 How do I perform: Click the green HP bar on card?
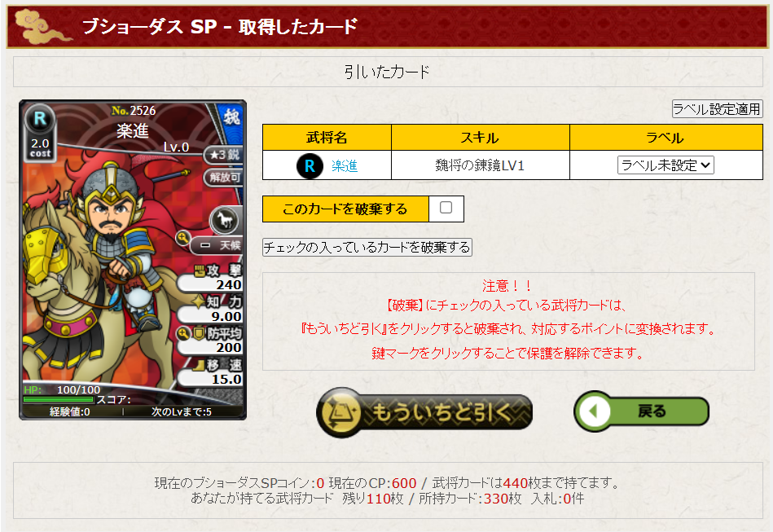(58, 399)
